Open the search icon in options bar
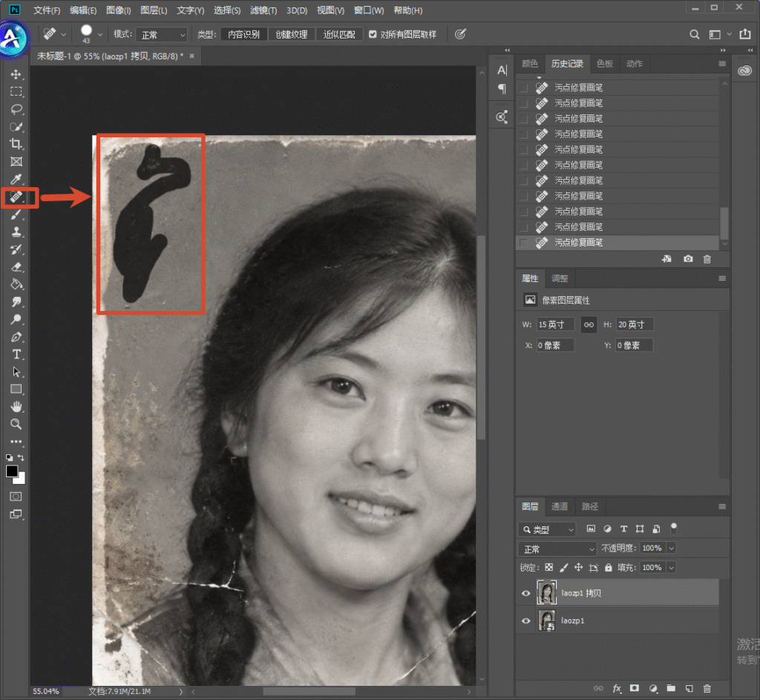 coord(695,34)
